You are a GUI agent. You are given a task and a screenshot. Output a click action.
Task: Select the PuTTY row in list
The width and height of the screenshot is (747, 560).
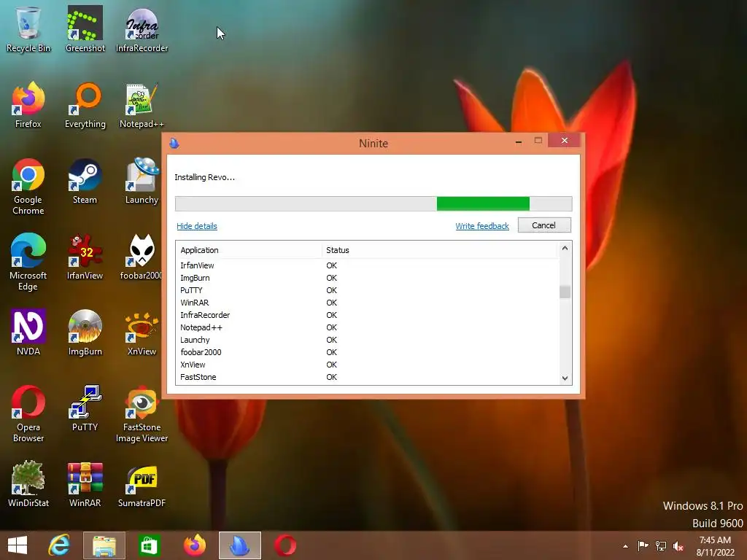pos(367,290)
